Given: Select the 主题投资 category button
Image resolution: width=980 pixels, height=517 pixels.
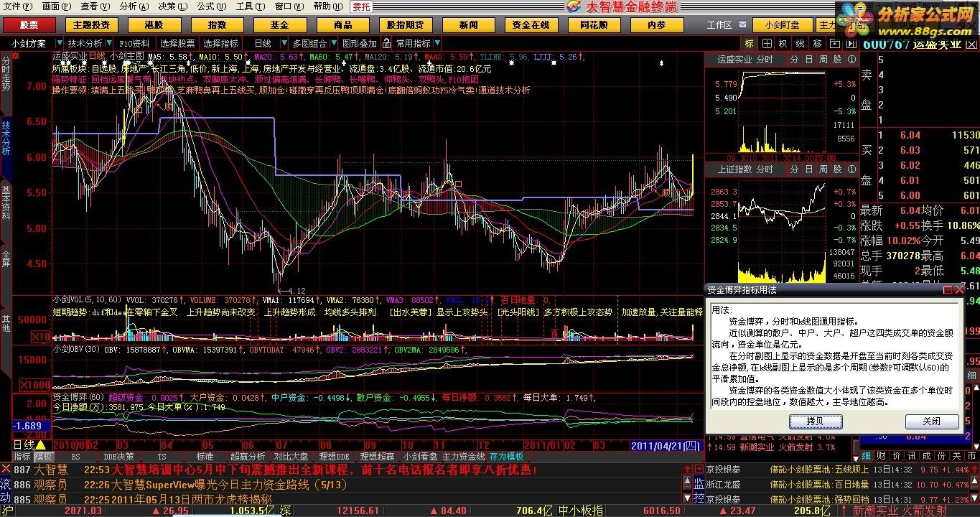Looking at the screenshot, I should [x=90, y=24].
